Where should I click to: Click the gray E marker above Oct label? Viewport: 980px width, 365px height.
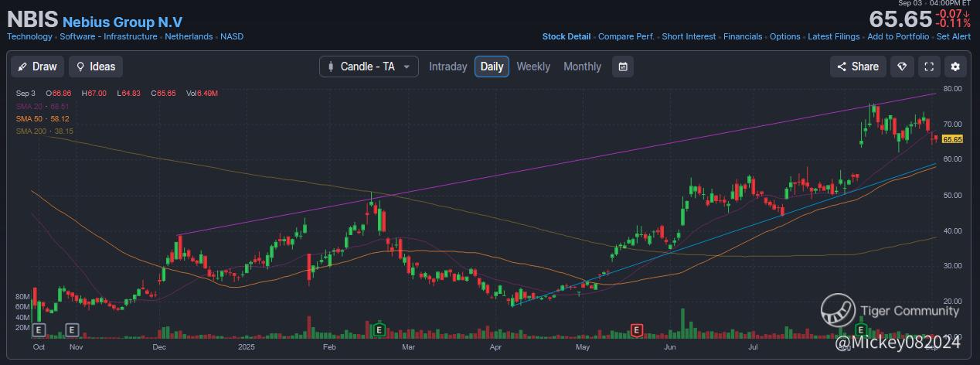tap(40, 330)
